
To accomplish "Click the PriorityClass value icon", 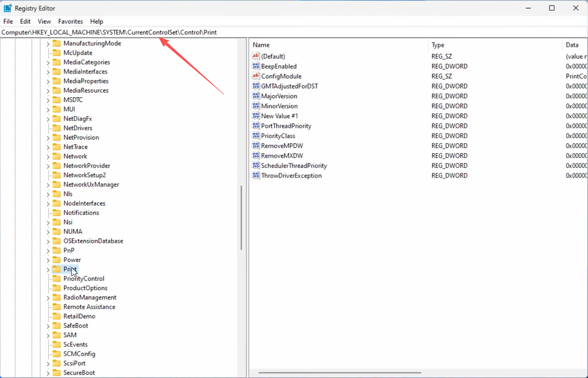I will click(x=256, y=136).
